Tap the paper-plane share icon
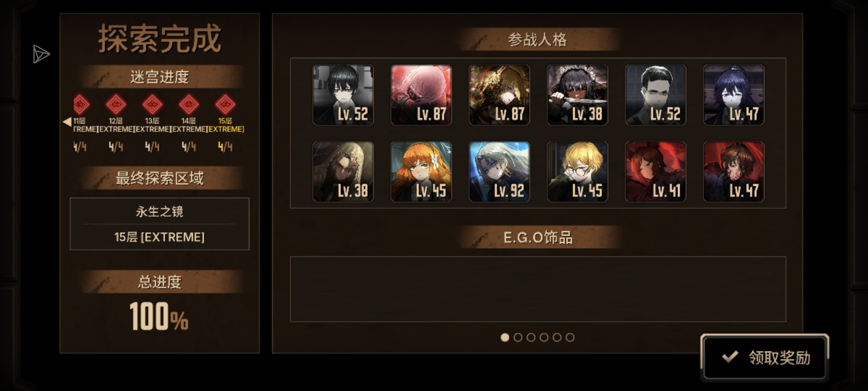The width and height of the screenshot is (868, 391). tap(41, 54)
